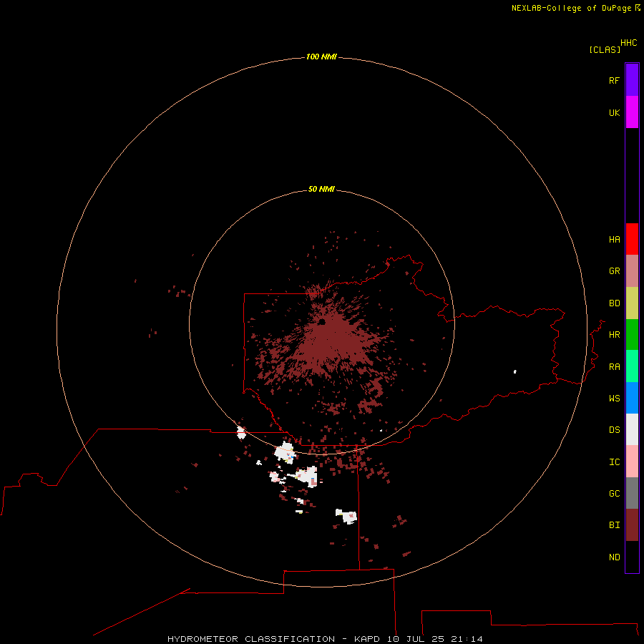Click the IC legend label

(x=614, y=462)
